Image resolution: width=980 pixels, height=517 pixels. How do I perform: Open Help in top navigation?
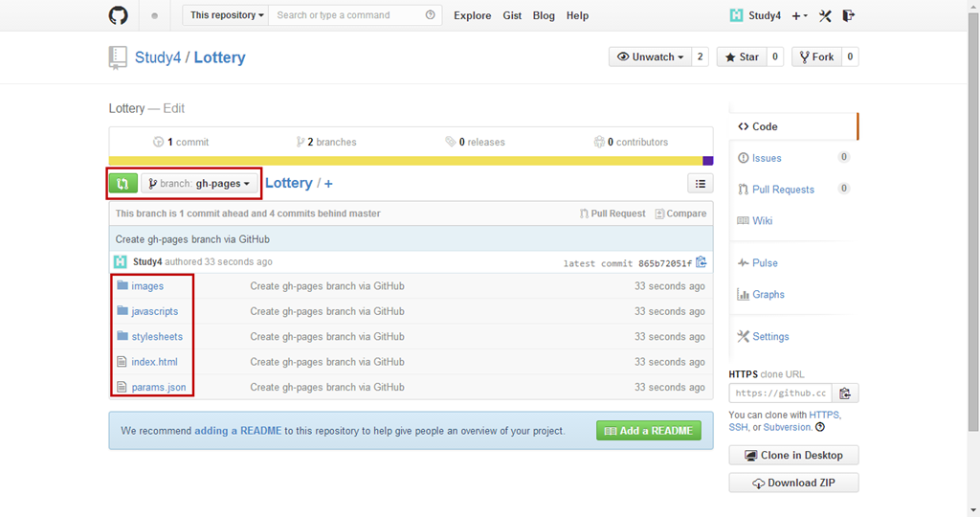point(577,15)
